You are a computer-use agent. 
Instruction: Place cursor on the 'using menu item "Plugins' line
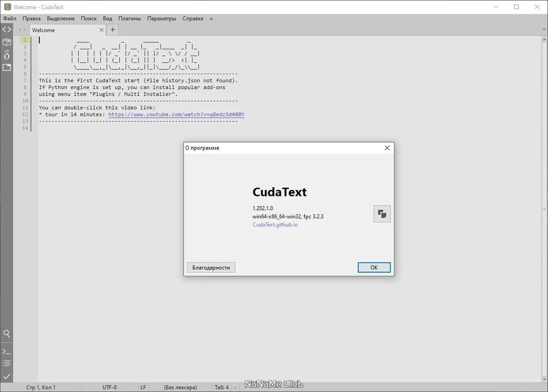point(108,94)
